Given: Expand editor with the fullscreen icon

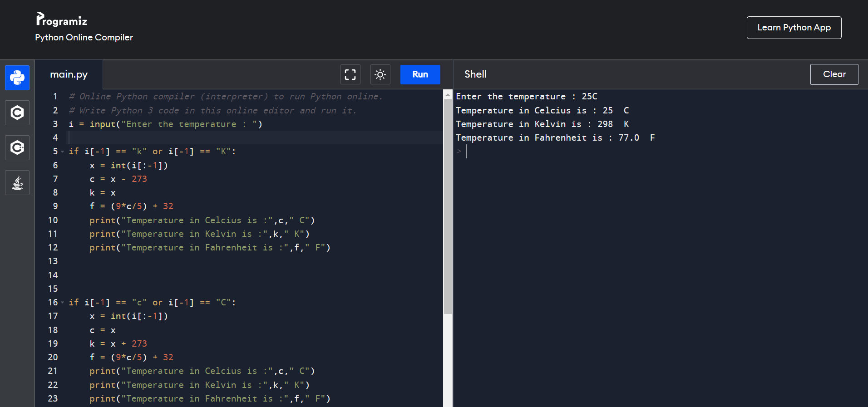Looking at the screenshot, I should pos(350,74).
